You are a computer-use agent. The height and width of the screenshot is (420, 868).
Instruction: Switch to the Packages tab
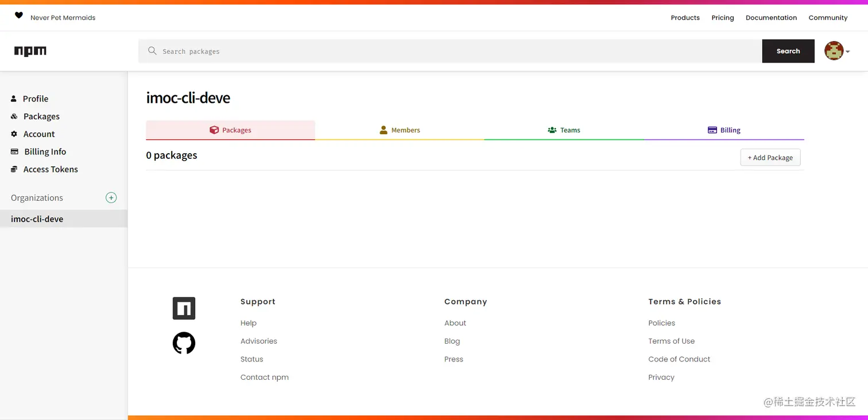[x=231, y=130]
